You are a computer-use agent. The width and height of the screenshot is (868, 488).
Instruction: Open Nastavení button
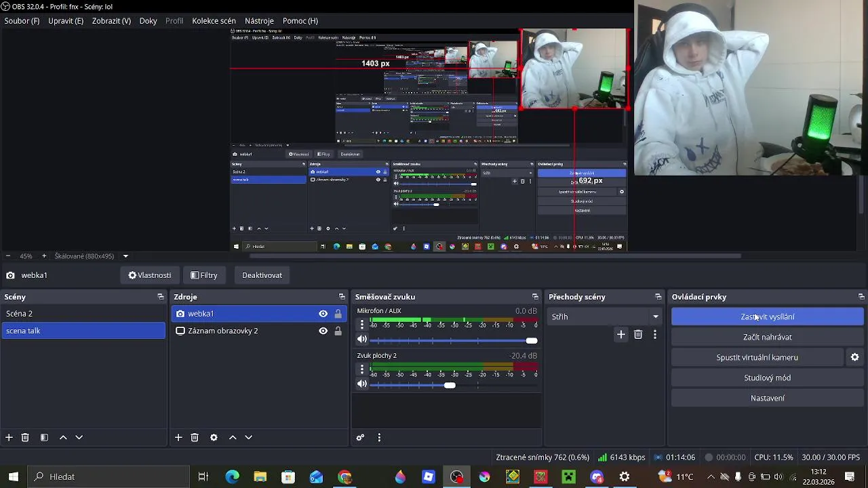[768, 398]
